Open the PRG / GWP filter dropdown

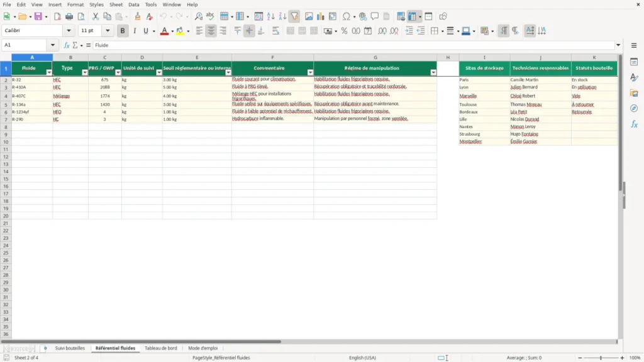[x=118, y=72]
